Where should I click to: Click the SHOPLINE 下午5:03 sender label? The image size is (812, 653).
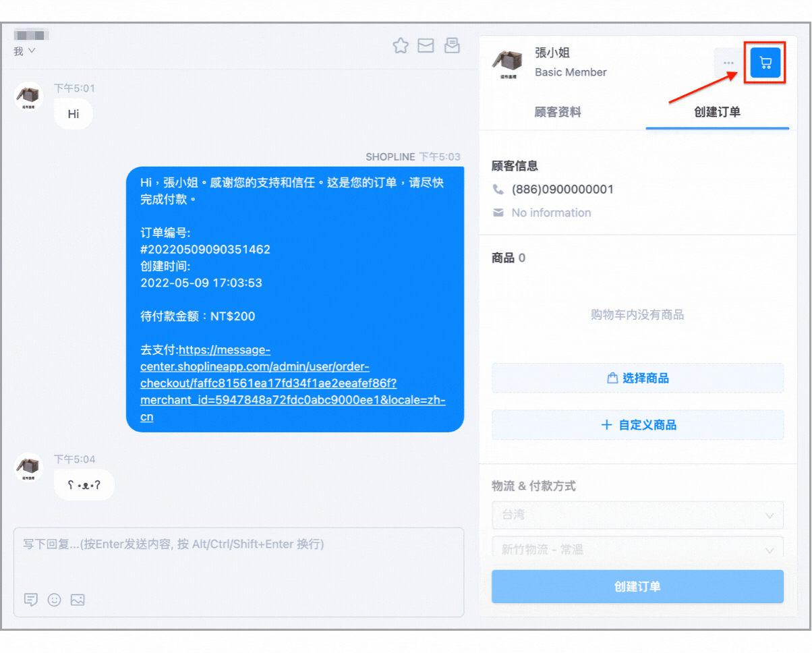413,157
